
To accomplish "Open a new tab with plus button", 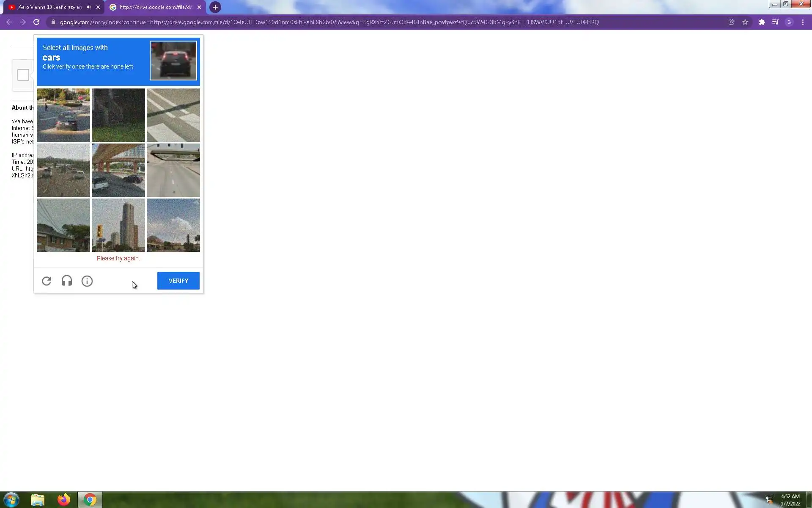I will tap(215, 7).
